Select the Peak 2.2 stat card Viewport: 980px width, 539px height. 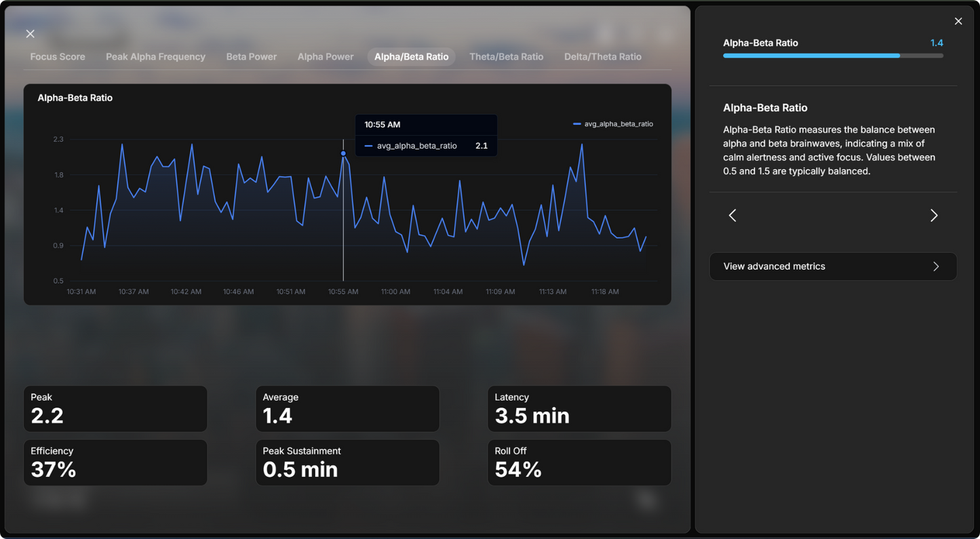(x=115, y=409)
